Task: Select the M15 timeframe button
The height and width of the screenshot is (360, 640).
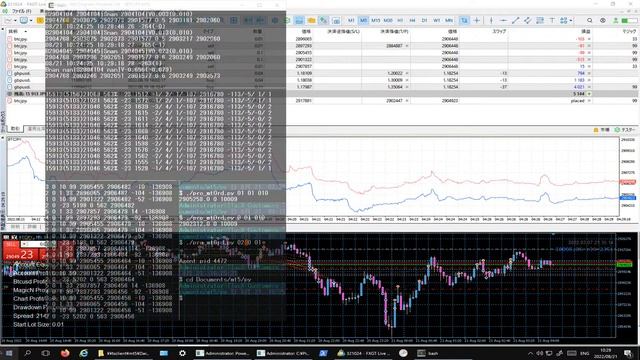Action: (x=376, y=20)
